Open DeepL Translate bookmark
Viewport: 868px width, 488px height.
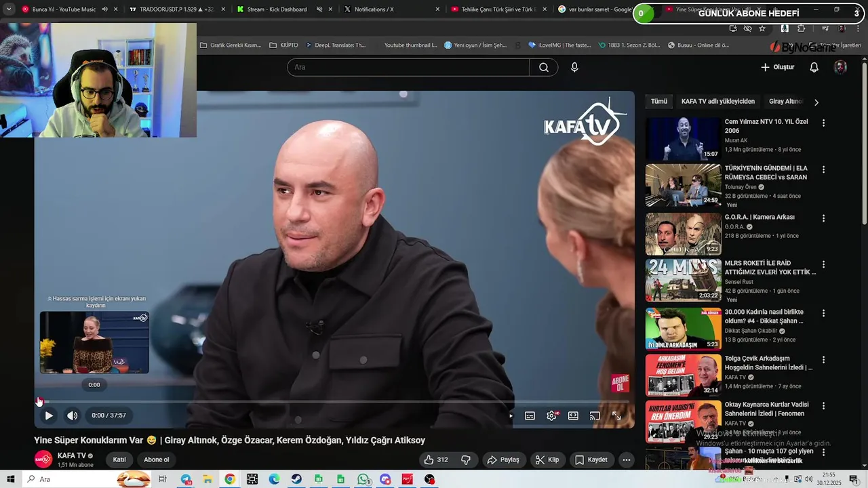(x=336, y=45)
